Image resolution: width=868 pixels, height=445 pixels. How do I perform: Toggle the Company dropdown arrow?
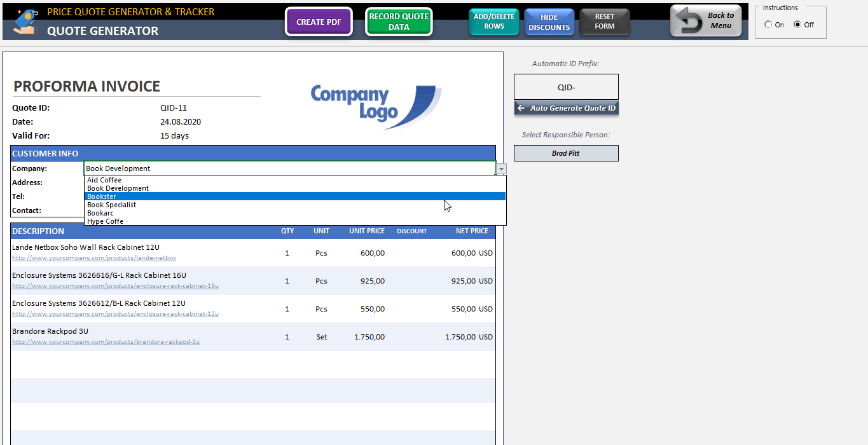[502, 168]
